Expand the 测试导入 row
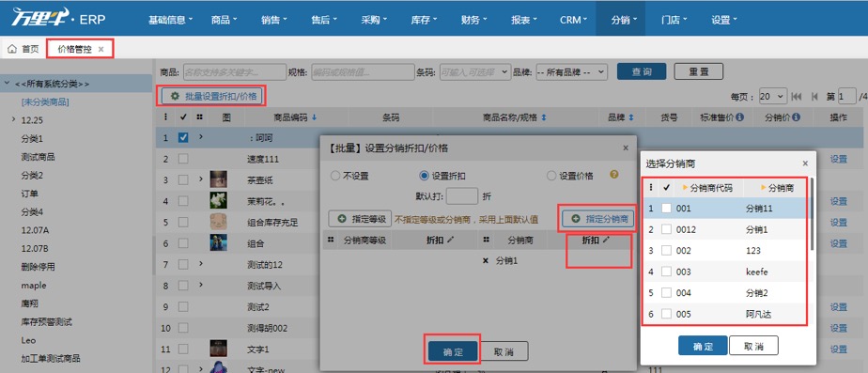 click(x=201, y=285)
